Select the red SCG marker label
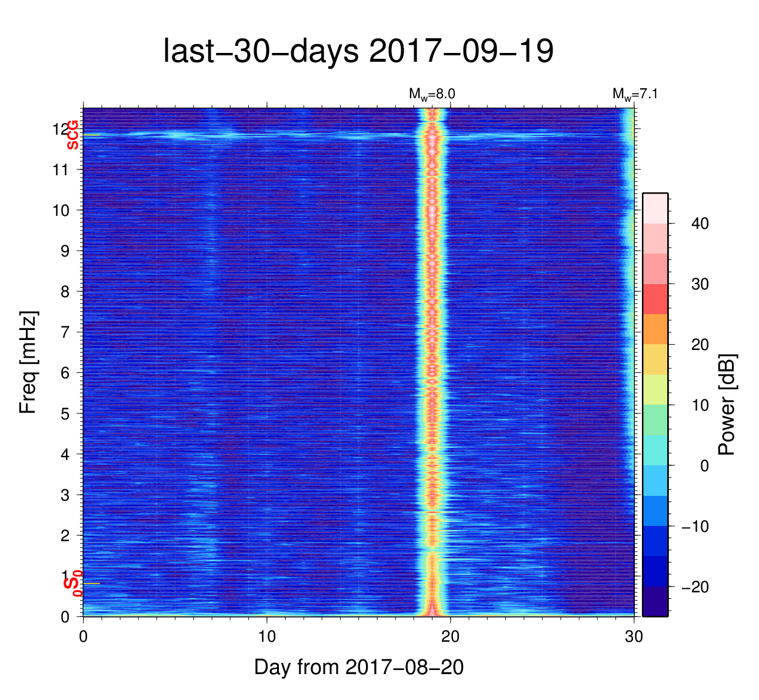The height and width of the screenshot is (700, 759). pos(72,135)
